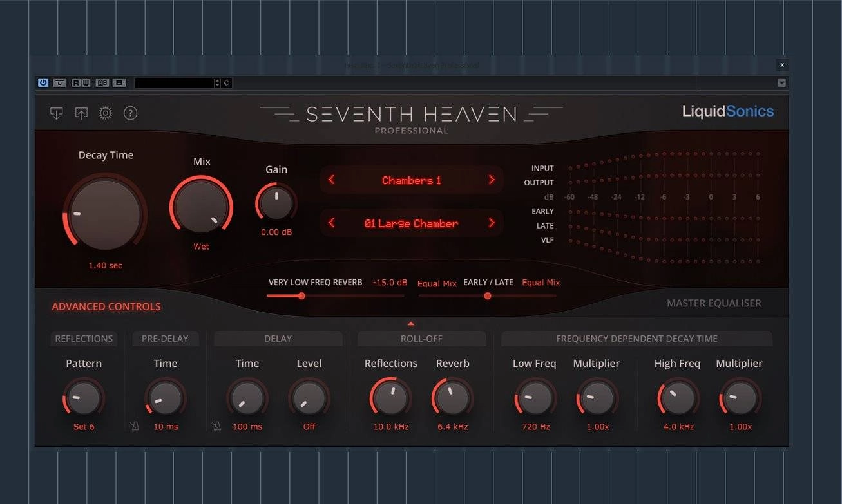Switch to the Advanced Controls tab
842x504 pixels.
106,306
